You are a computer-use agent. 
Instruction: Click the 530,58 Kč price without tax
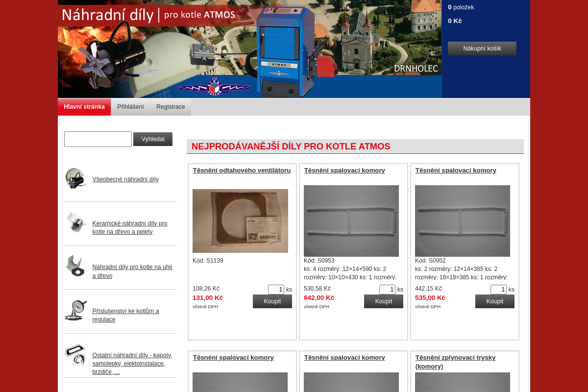coord(317,289)
